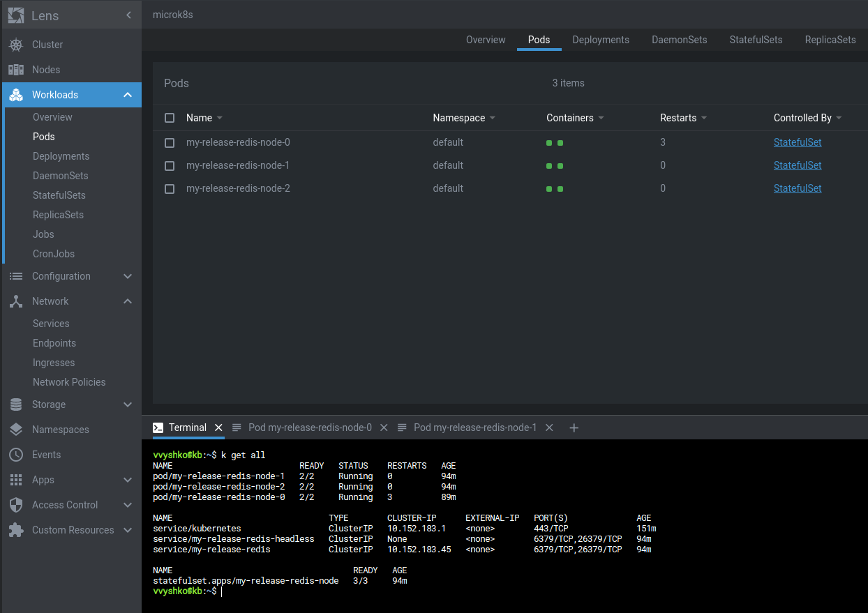
Task: Switch to the Deployments tab
Action: pyautogui.click(x=601, y=40)
